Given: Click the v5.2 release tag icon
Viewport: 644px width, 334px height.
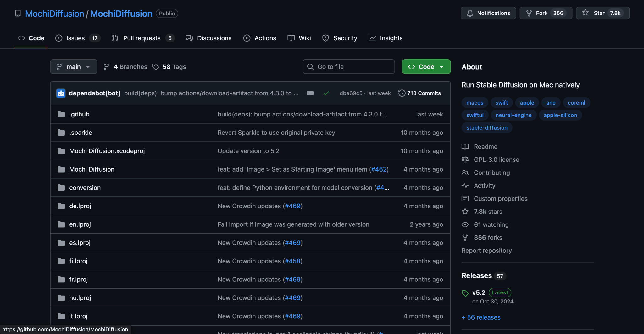Looking at the screenshot, I should pos(465,293).
